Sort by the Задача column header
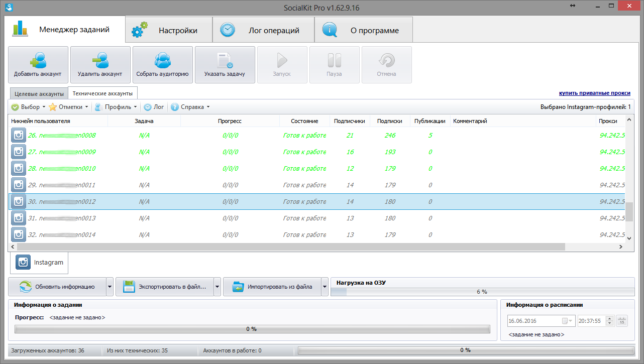The height and width of the screenshot is (364, 644). (x=144, y=121)
